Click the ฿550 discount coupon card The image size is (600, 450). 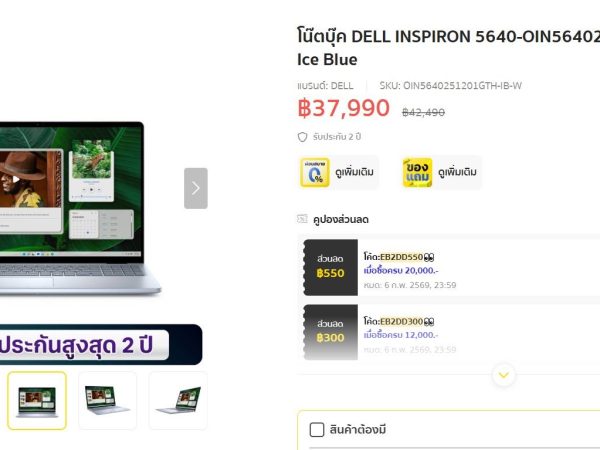point(452,267)
